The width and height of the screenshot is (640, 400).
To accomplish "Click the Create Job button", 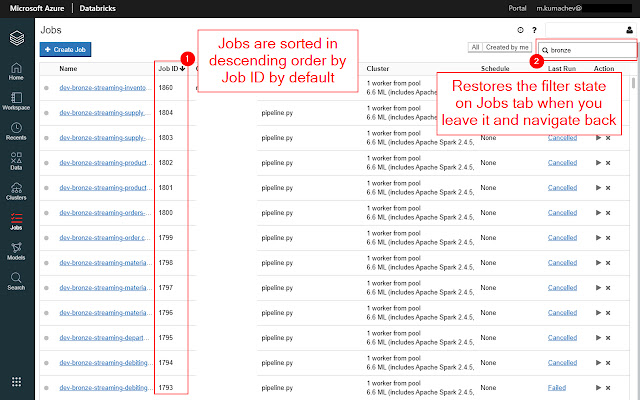I will (x=65, y=49).
